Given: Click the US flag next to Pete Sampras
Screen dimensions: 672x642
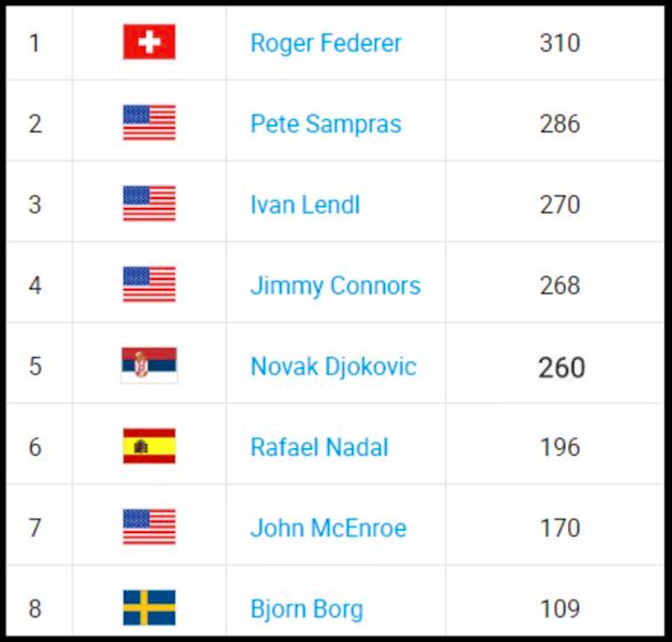Looking at the screenshot, I should click(149, 122).
